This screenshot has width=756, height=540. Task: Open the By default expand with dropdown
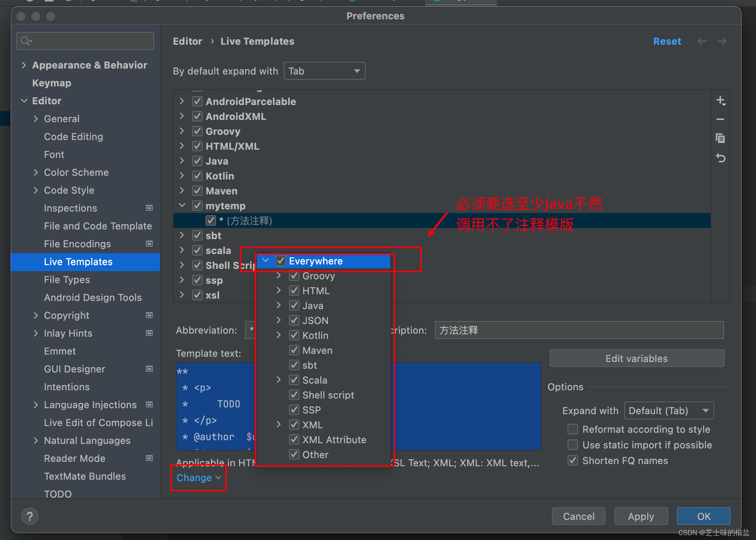point(324,71)
